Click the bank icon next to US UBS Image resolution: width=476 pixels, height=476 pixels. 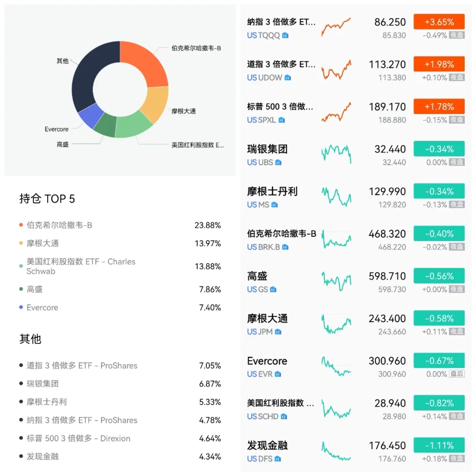tap(278, 162)
